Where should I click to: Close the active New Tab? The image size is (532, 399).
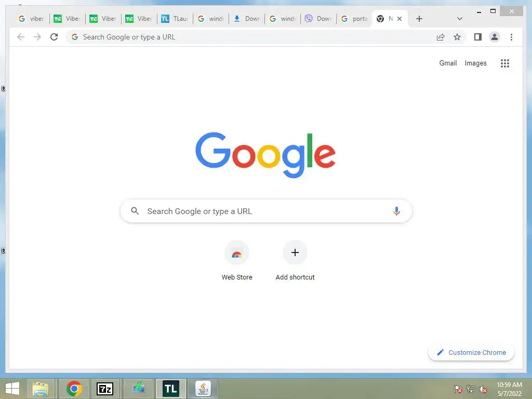400,19
